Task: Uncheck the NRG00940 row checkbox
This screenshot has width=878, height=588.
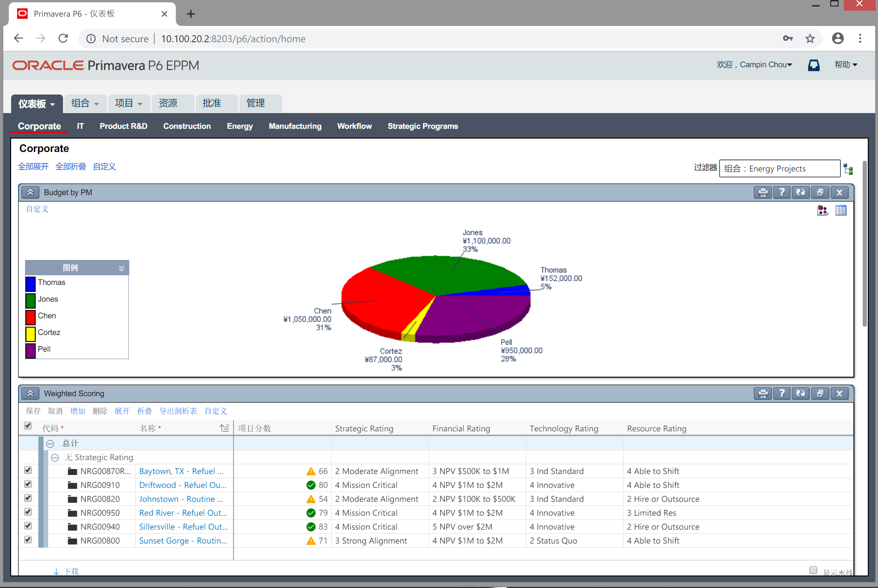Action: pyautogui.click(x=28, y=526)
